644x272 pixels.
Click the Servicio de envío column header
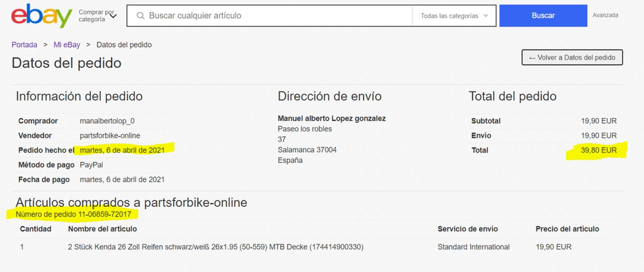coord(468,229)
